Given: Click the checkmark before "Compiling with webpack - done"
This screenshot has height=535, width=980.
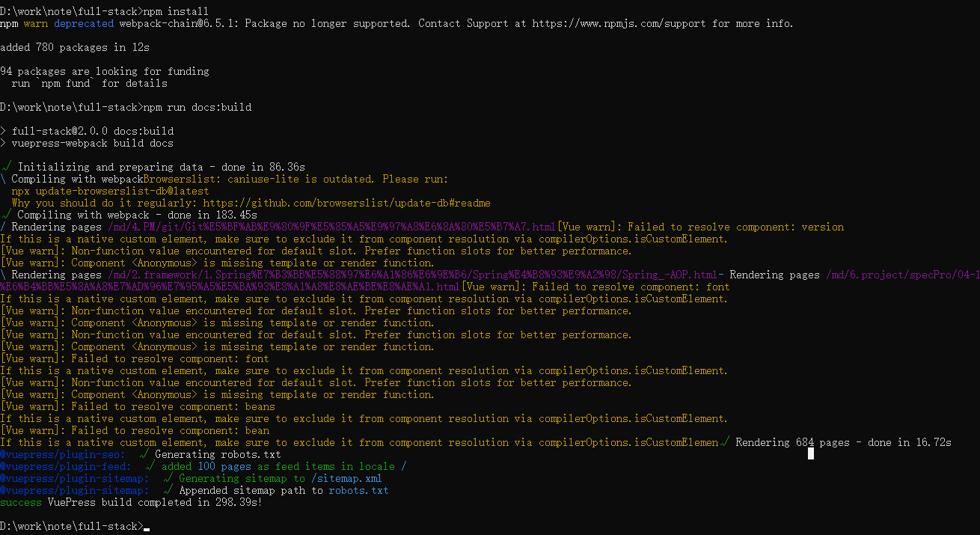Looking at the screenshot, I should pos(7,215).
